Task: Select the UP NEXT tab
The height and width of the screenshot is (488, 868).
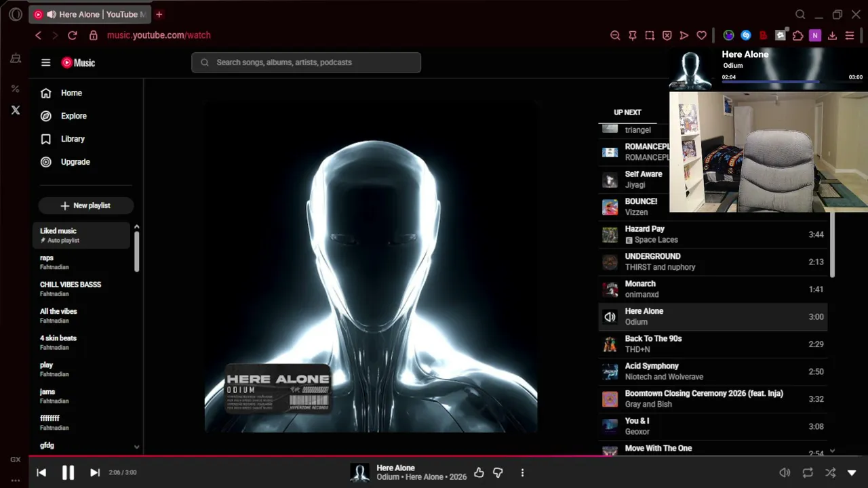Action: pos(627,113)
